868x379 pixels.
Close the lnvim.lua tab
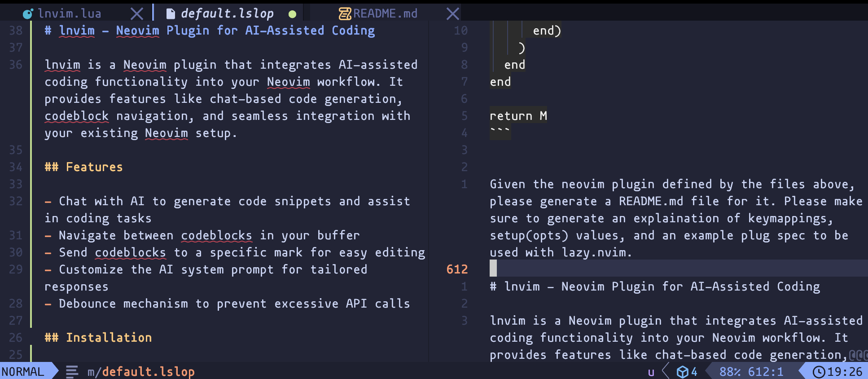137,14
